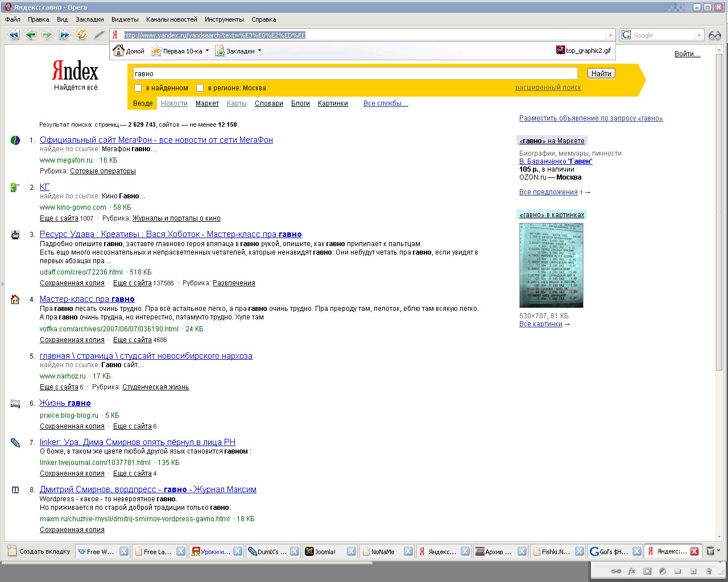
Task: Enable the 'в регионе: Москва' checkbox
Action: coord(200,88)
